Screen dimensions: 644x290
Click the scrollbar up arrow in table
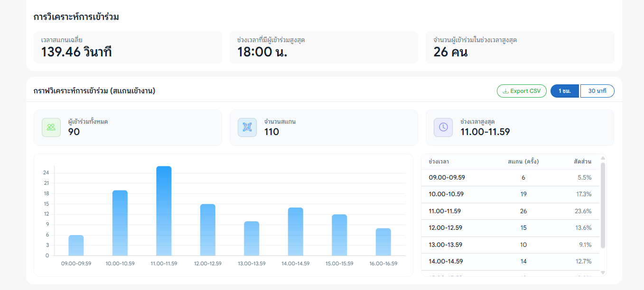tap(603, 158)
